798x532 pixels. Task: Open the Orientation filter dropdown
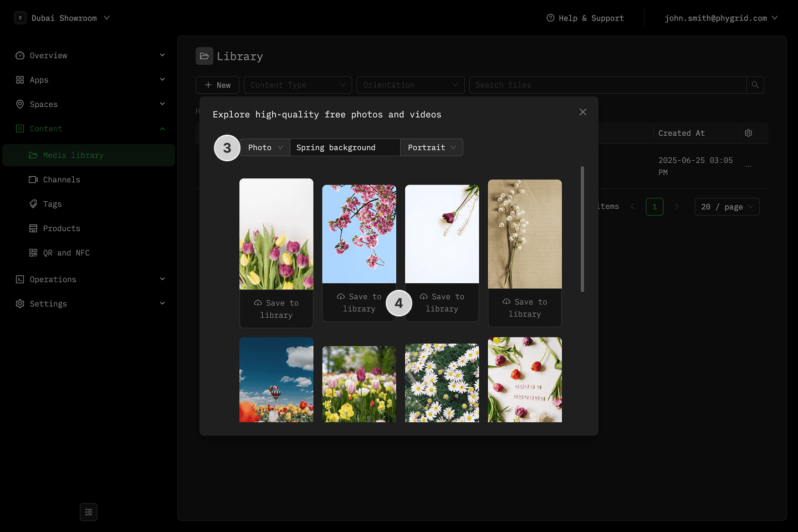click(x=411, y=85)
